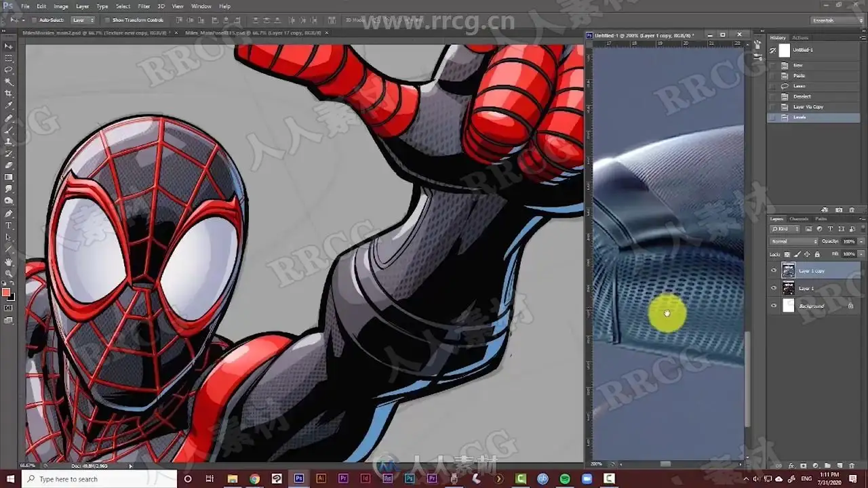Open the Opacity slider dropdown arrow
The width and height of the screenshot is (868, 488).
[861, 241]
